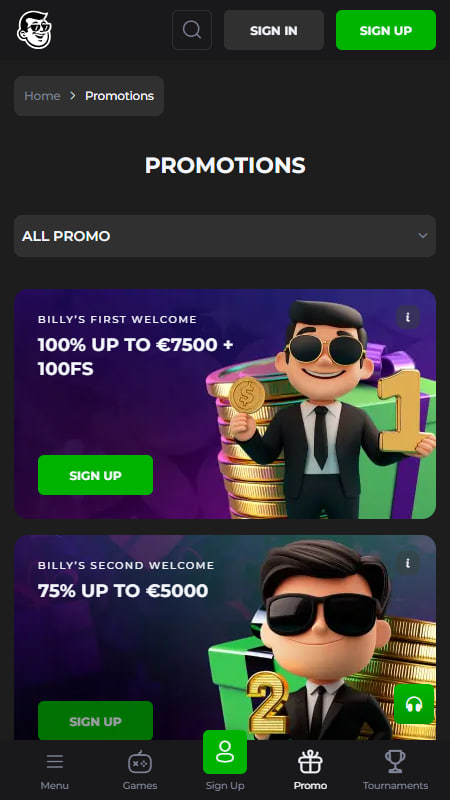Click the Promotions breadcrumb item

[119, 96]
